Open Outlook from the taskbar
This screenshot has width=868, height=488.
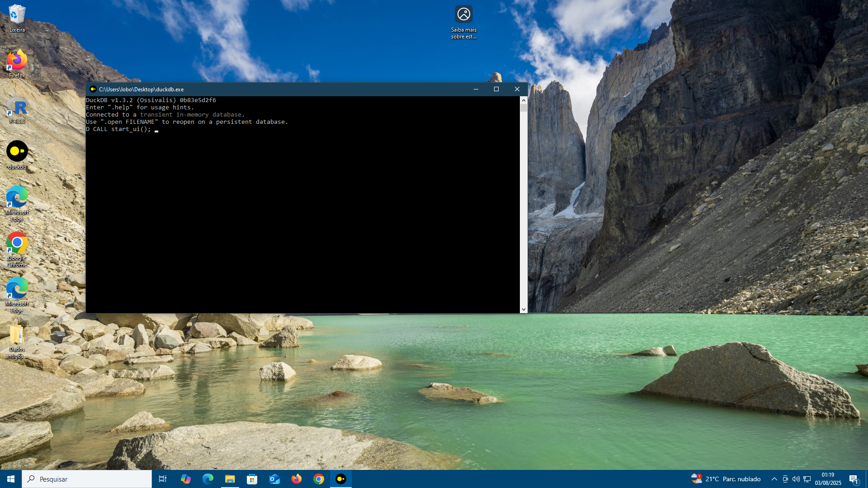pyautogui.click(x=274, y=479)
